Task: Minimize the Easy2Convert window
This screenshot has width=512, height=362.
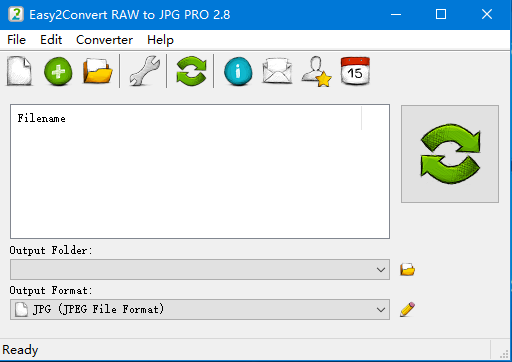Action: click(396, 15)
